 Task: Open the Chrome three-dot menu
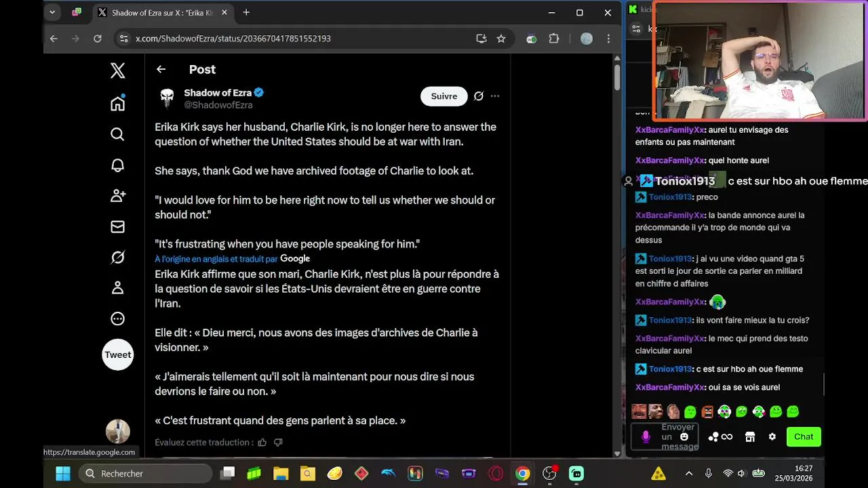click(x=608, y=39)
